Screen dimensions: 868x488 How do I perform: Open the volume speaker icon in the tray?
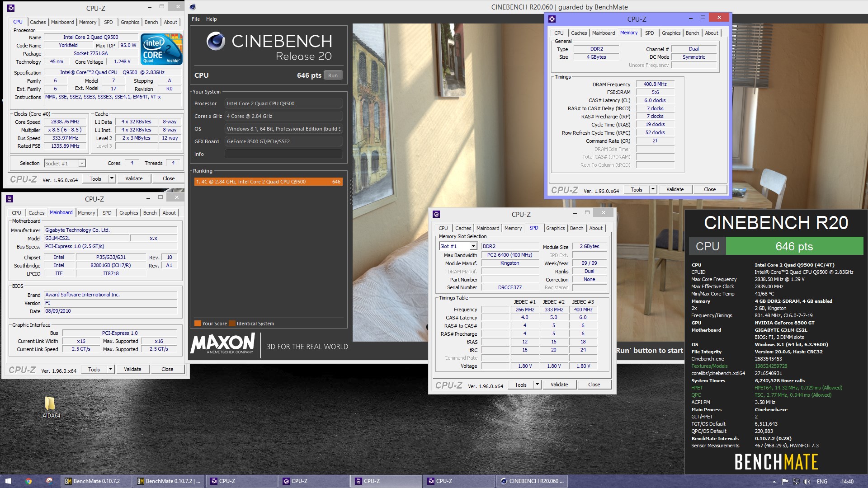(x=807, y=481)
